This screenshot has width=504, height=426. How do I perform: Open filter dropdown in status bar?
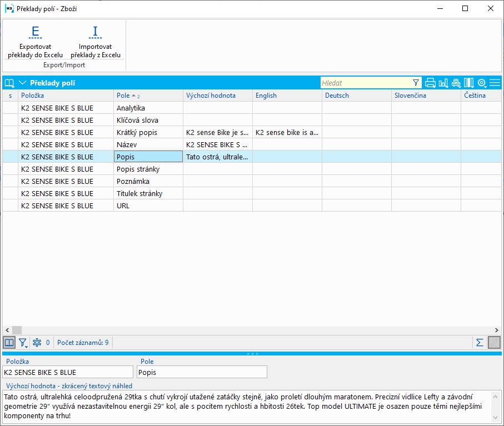(x=23, y=343)
